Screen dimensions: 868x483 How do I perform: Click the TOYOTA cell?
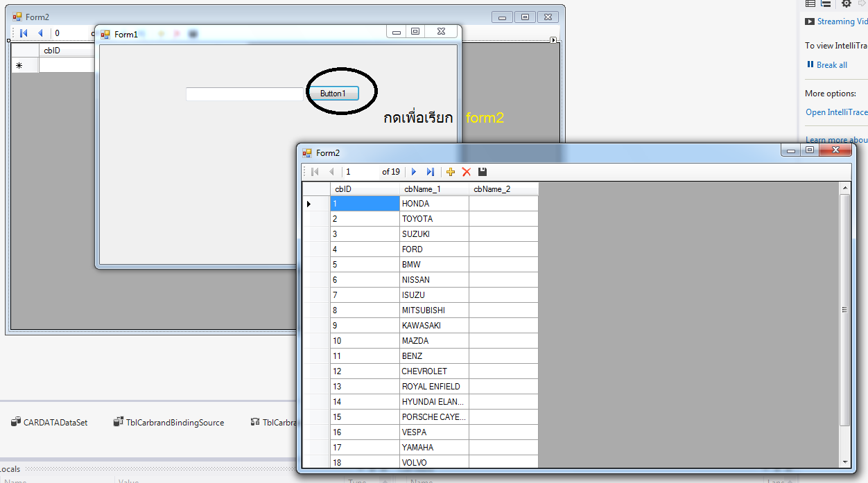pos(435,219)
